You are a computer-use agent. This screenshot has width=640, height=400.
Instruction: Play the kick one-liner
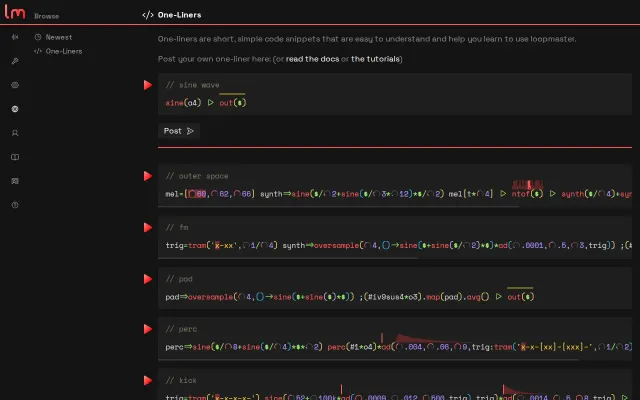148,380
